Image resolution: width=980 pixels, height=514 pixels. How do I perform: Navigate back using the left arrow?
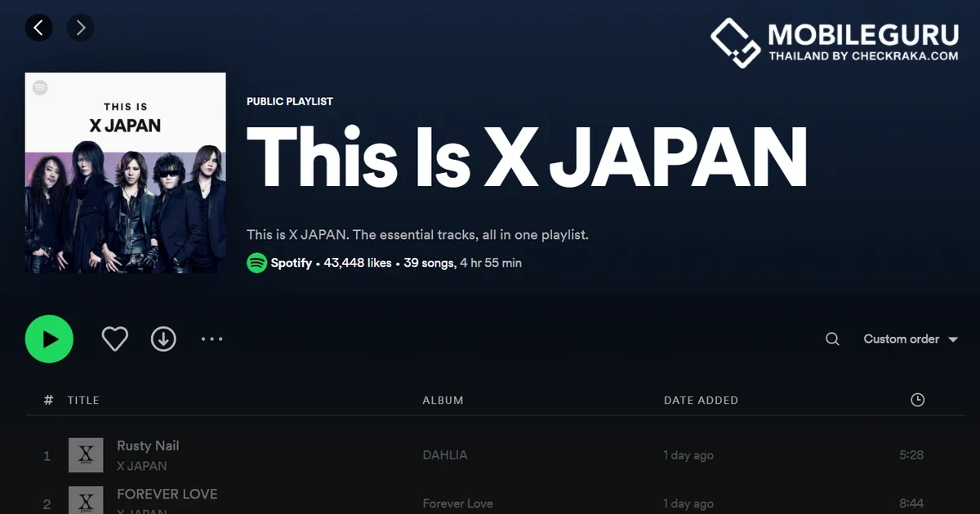click(x=39, y=27)
